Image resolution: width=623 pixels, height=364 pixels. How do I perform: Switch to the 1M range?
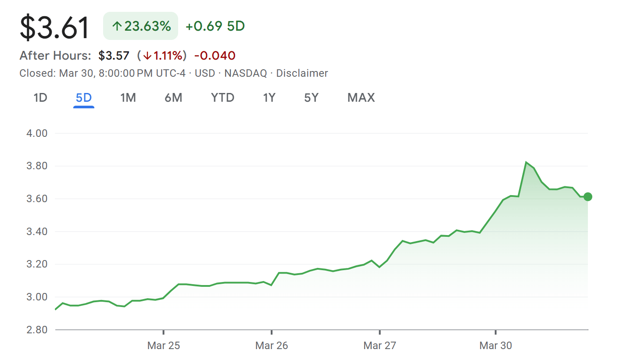[128, 97]
